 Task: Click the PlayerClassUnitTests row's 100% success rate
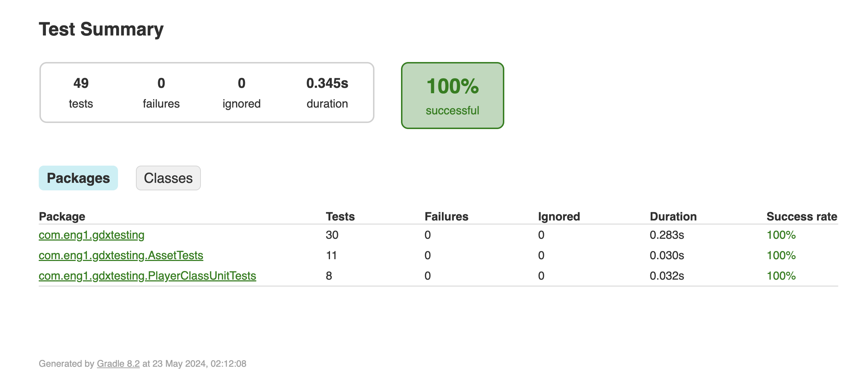[781, 276]
